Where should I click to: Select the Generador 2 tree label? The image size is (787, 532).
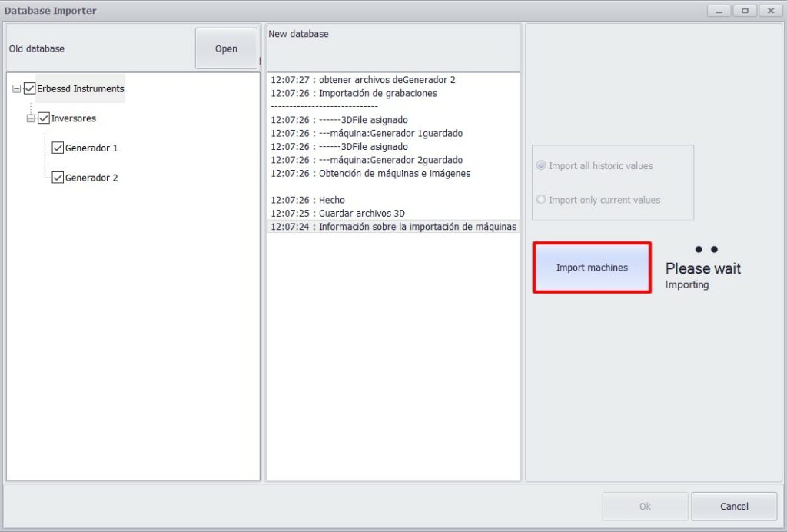tap(91, 178)
